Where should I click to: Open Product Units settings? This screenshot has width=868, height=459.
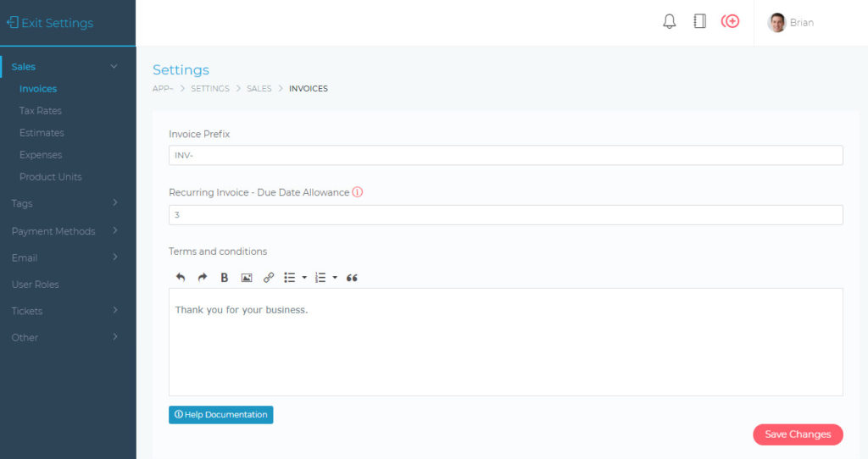pyautogui.click(x=50, y=177)
